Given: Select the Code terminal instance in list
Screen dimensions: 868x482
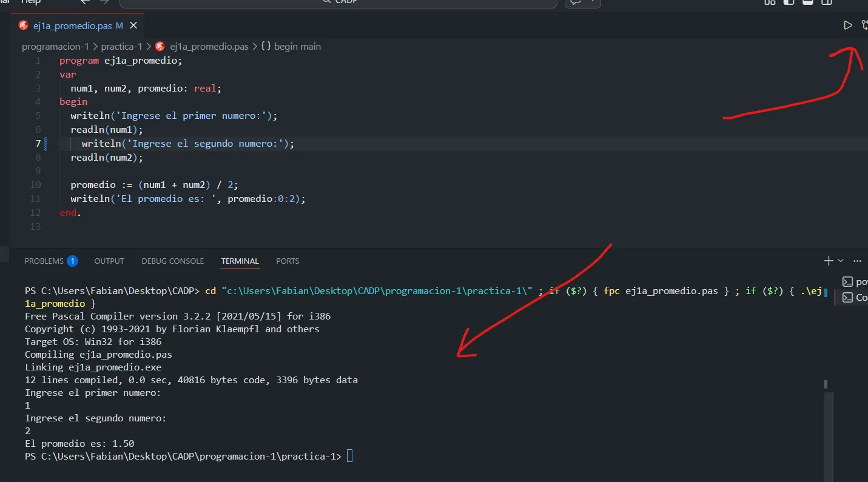Looking at the screenshot, I should click(855, 297).
